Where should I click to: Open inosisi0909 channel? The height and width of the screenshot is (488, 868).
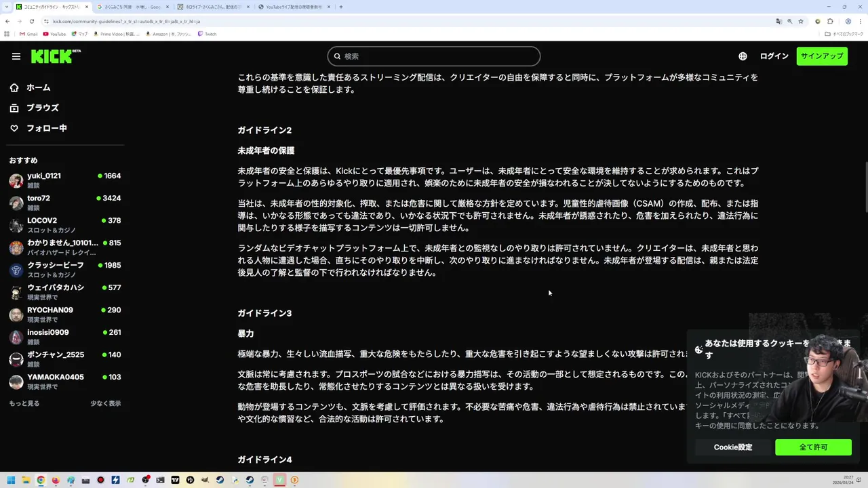[x=64, y=337]
